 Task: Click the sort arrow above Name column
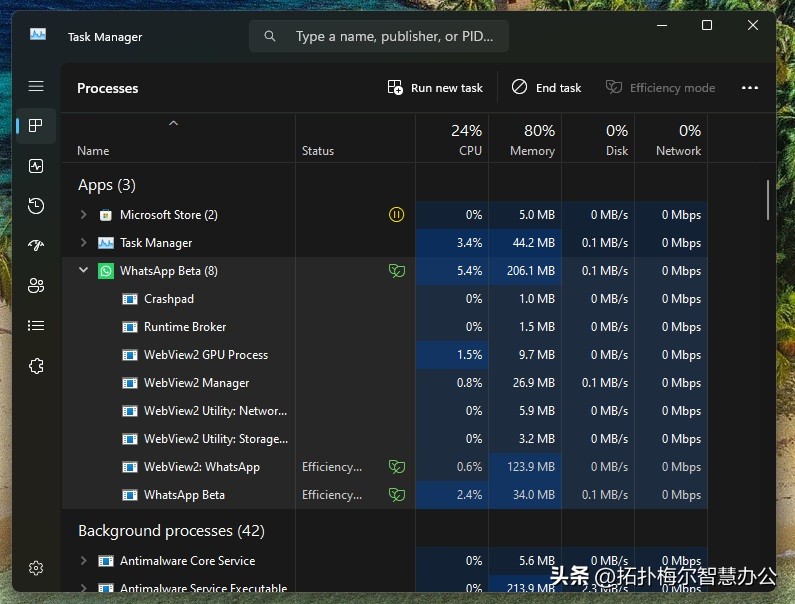(x=173, y=123)
